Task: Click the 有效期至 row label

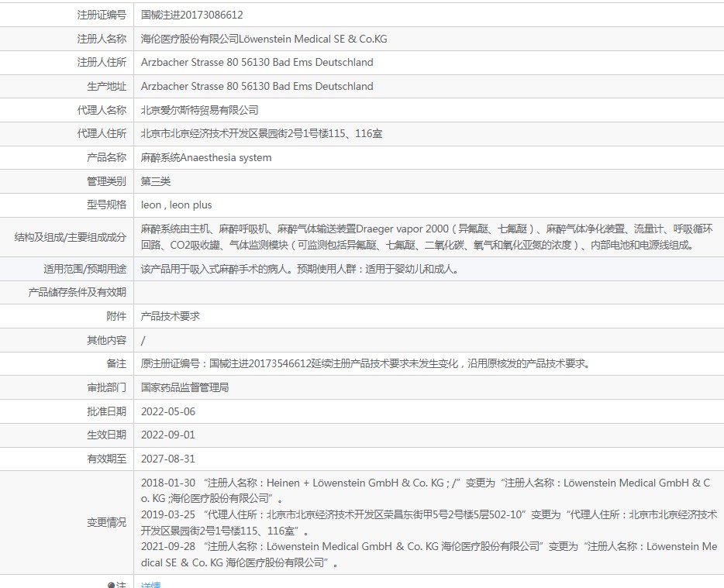Action: click(x=107, y=459)
